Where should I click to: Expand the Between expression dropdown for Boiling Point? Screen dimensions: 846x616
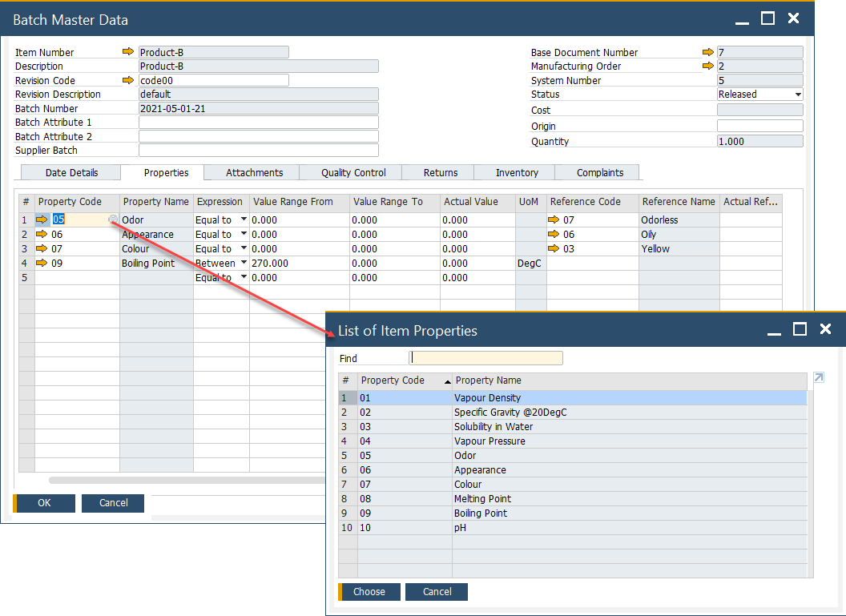pos(244,264)
